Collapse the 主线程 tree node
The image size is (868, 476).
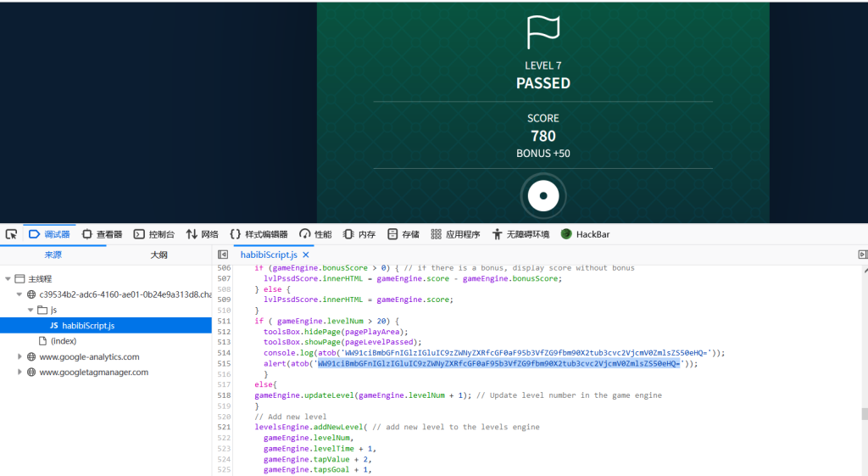point(8,278)
